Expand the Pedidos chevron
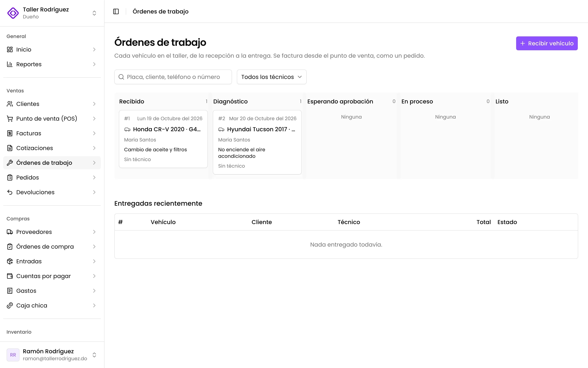The height and width of the screenshot is (368, 588). tap(94, 177)
